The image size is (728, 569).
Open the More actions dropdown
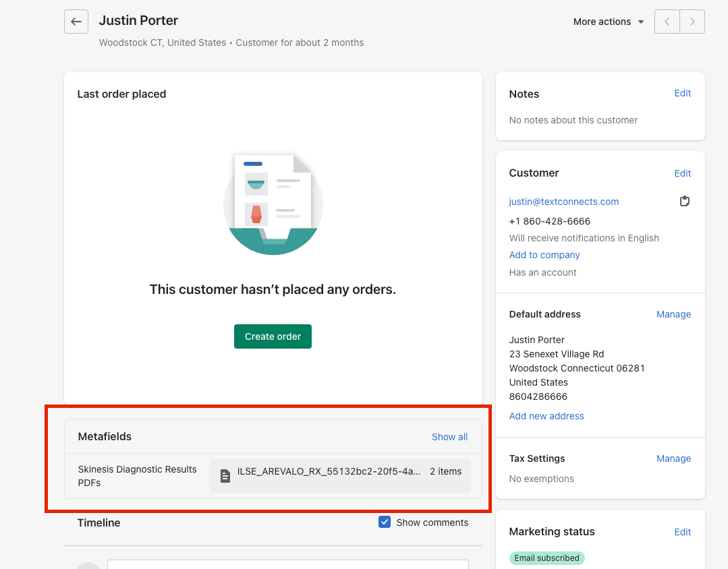click(x=608, y=22)
